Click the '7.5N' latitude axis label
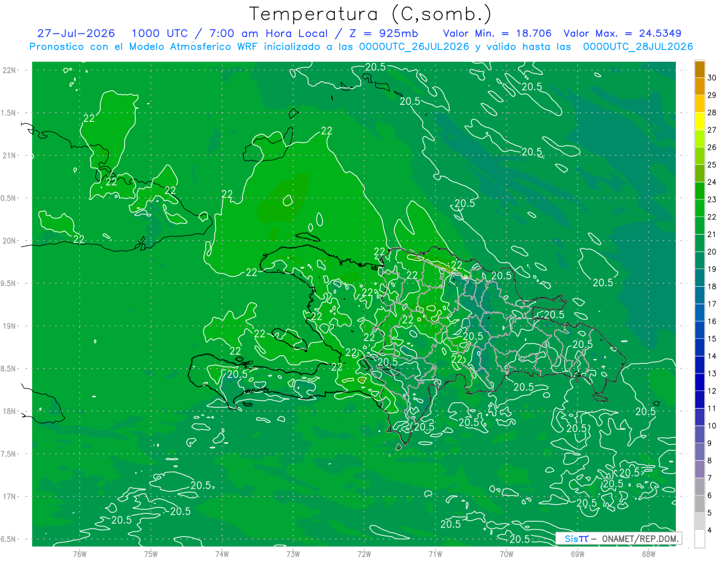The width and height of the screenshot is (728, 562). tap(8, 454)
